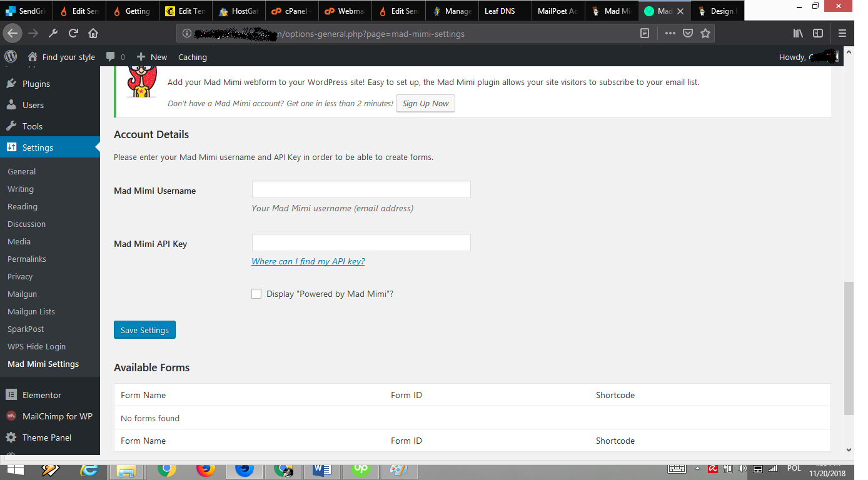This screenshot has height=480, width=868.
Task: Open page actions three-dot menu
Action: [670, 34]
